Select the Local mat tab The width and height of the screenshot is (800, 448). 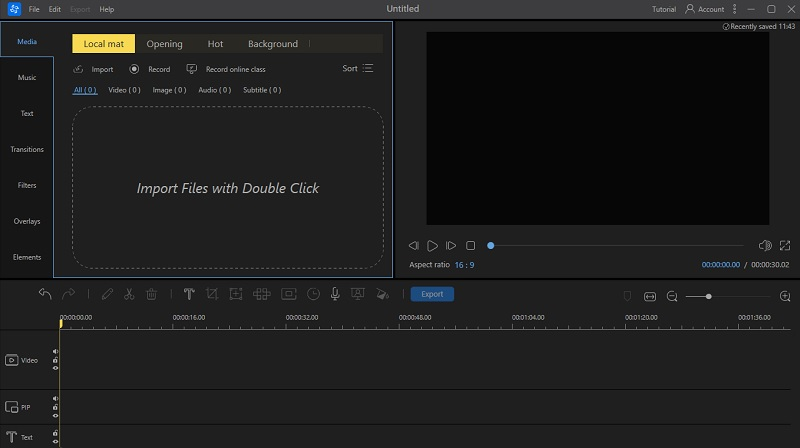[x=104, y=44]
